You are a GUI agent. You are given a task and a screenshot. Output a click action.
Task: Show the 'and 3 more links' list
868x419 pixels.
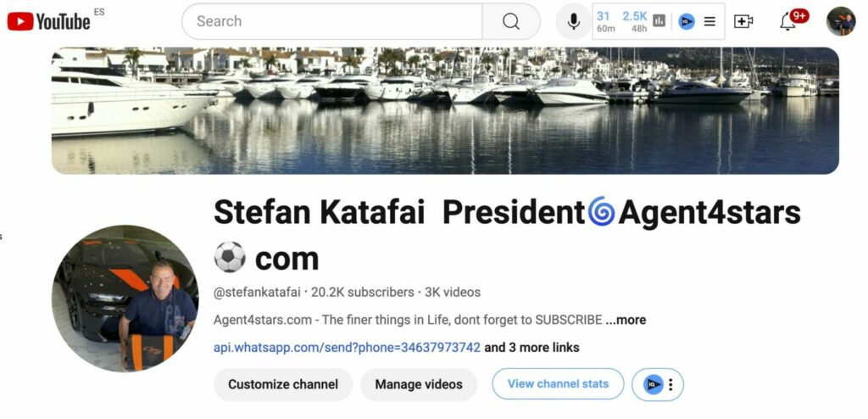click(532, 348)
